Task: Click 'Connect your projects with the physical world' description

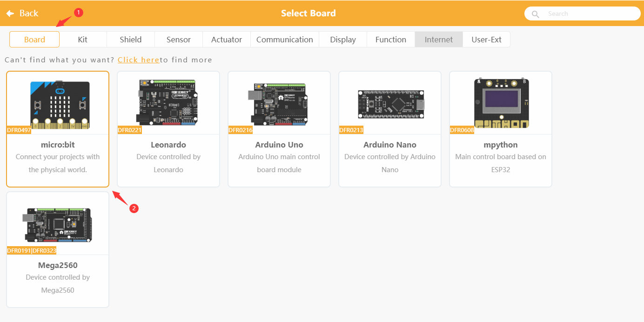Action: coord(58,163)
